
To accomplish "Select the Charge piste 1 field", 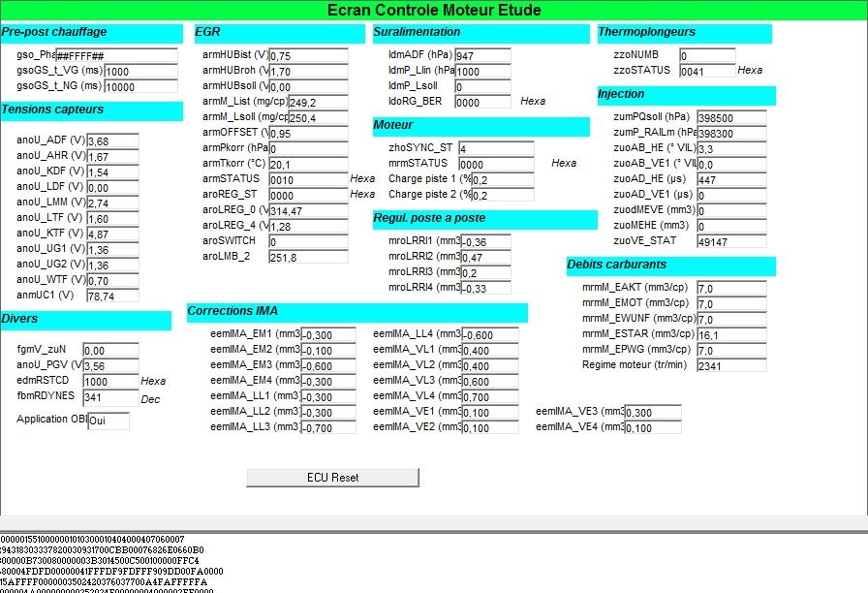I will (x=503, y=179).
